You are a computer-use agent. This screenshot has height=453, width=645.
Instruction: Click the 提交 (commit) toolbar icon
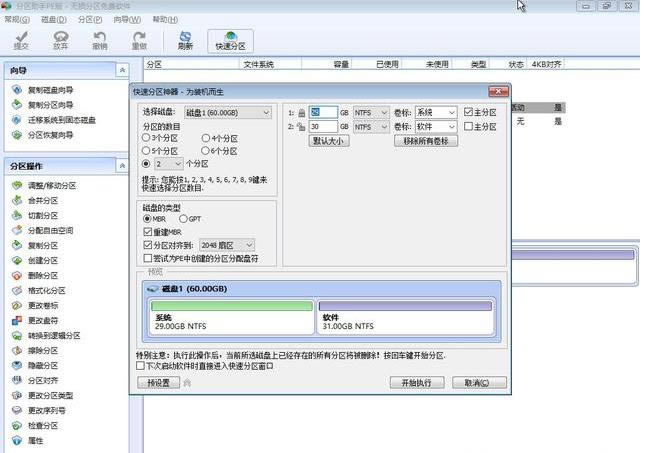(21, 40)
